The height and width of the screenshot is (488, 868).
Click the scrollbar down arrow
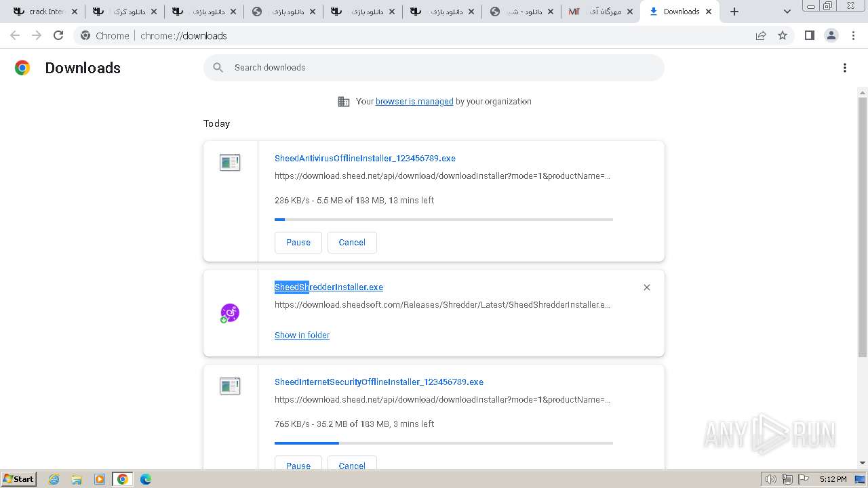click(x=863, y=463)
